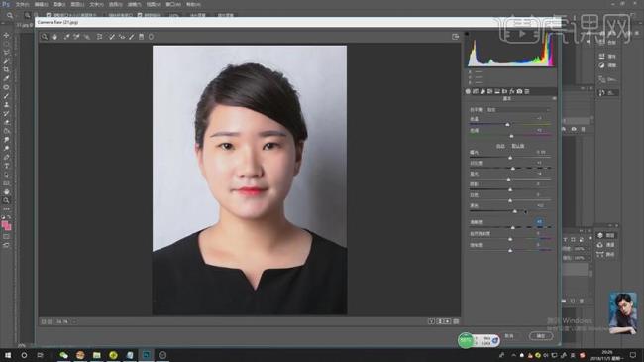Image resolution: width=644 pixels, height=362 pixels.
Task: Click the Whites slider handle
Action: pos(510,200)
